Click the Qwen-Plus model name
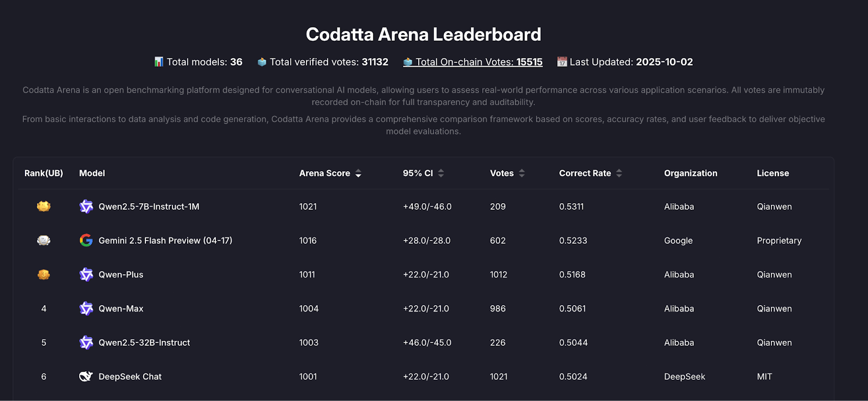This screenshot has width=868, height=401. [x=121, y=275]
